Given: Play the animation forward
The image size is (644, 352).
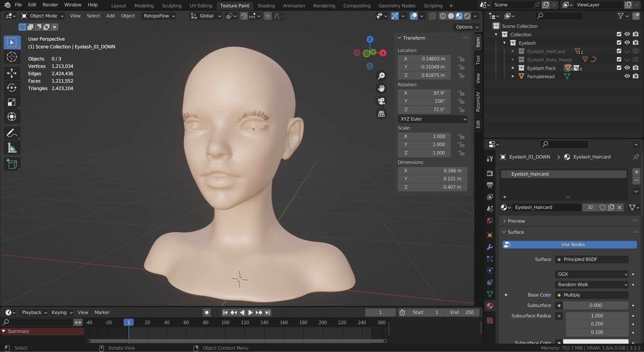Looking at the screenshot, I should pyautogui.click(x=250, y=312).
